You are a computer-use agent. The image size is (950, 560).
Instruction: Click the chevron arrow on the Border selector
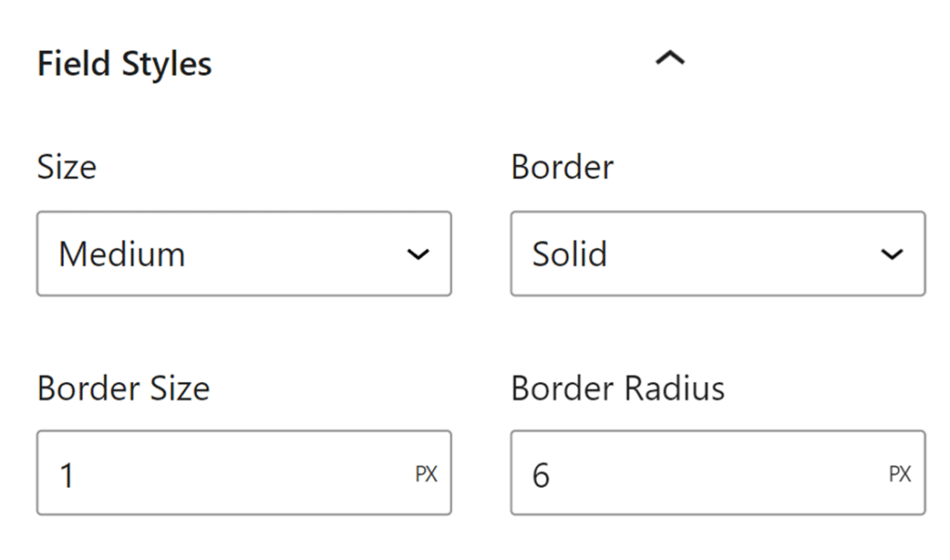pyautogui.click(x=892, y=253)
